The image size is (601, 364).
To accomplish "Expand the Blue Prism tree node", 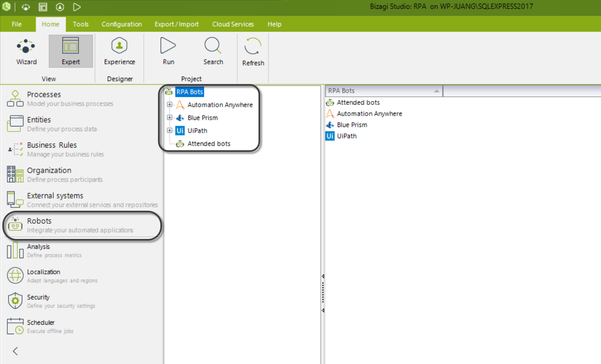I will click(x=169, y=118).
